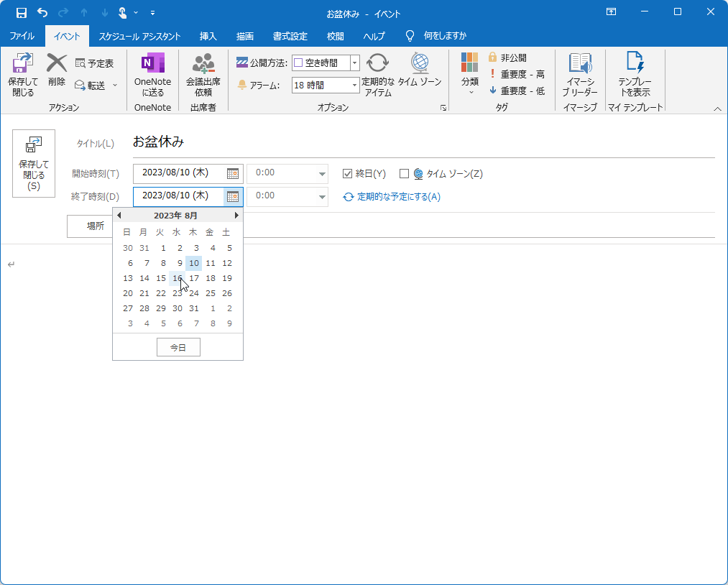
Task: Open the Customize Quick Access Toolbar arrow
Action: (153, 13)
